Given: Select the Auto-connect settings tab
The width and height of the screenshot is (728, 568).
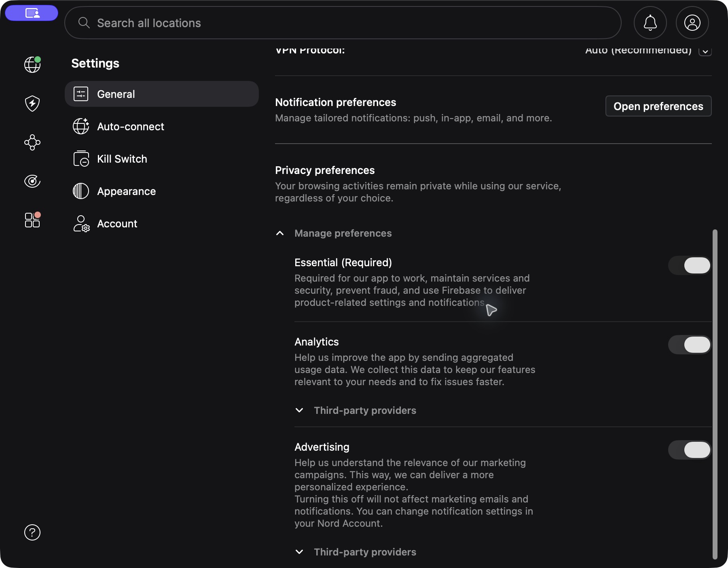Looking at the screenshot, I should 162,126.
